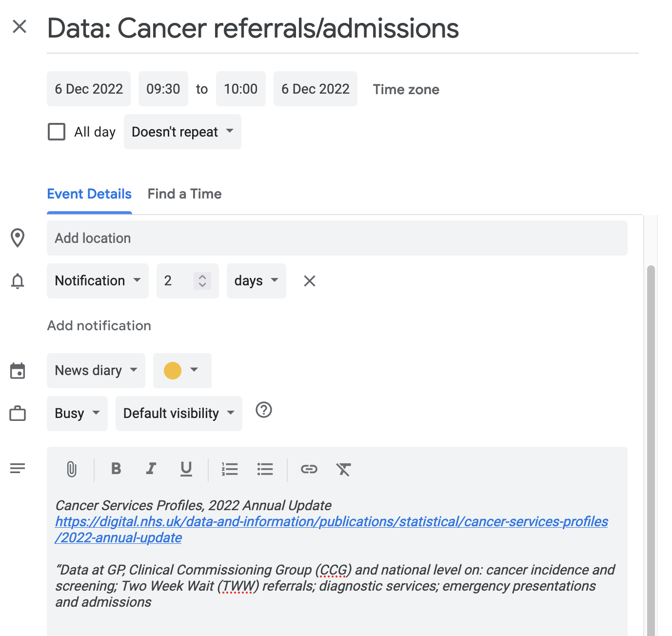
Task: Toggle bold formatting in the description
Action: click(x=116, y=469)
